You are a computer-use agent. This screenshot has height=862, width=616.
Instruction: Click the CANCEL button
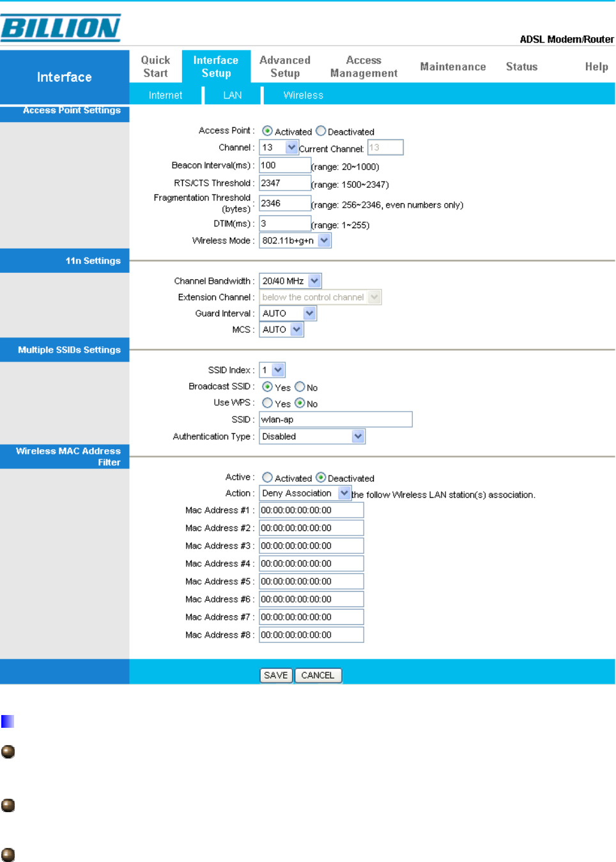[318, 675]
